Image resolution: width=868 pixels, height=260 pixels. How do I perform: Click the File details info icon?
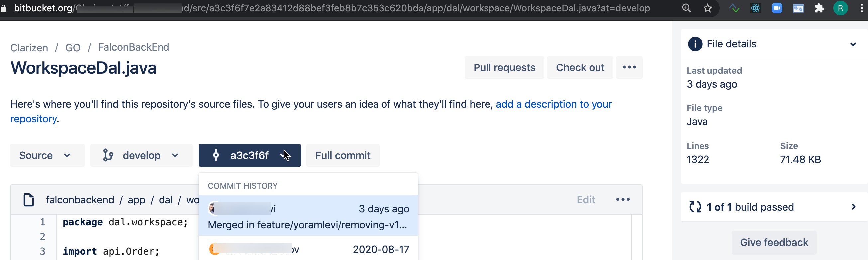(x=695, y=44)
